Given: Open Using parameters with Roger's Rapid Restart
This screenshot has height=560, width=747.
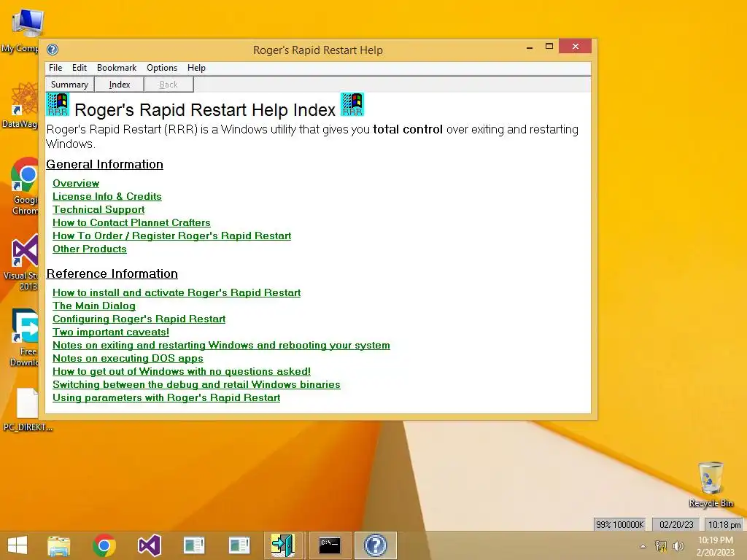Looking at the screenshot, I should 166,397.
